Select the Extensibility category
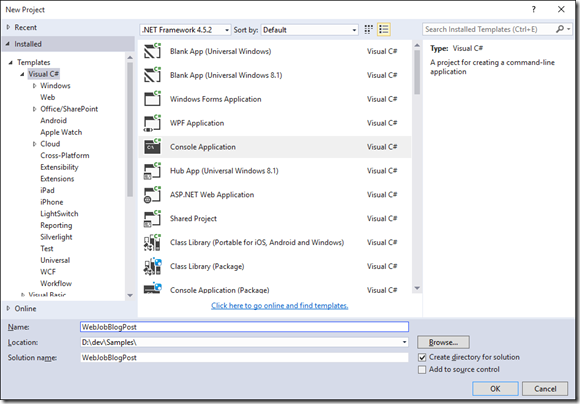This screenshot has height=404, width=580. pos(59,167)
